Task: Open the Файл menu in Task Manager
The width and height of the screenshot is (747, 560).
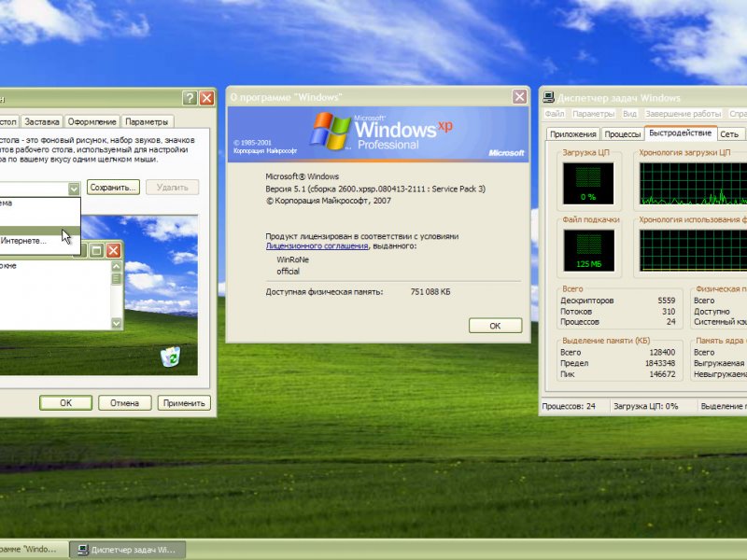Action: tap(554, 114)
